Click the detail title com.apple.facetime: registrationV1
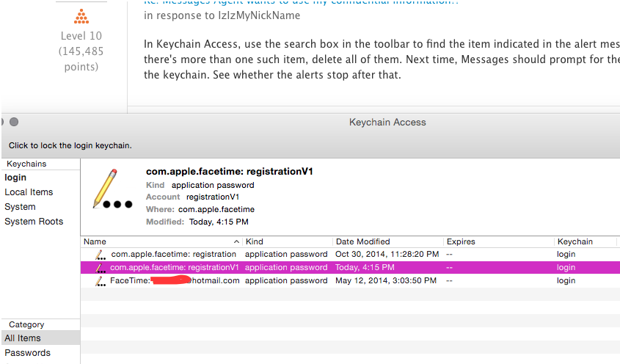Viewport: 620px width, 364px height. coord(230,172)
